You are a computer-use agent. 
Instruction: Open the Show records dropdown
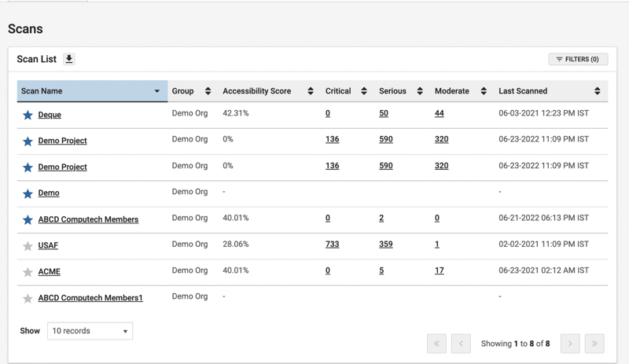point(90,331)
